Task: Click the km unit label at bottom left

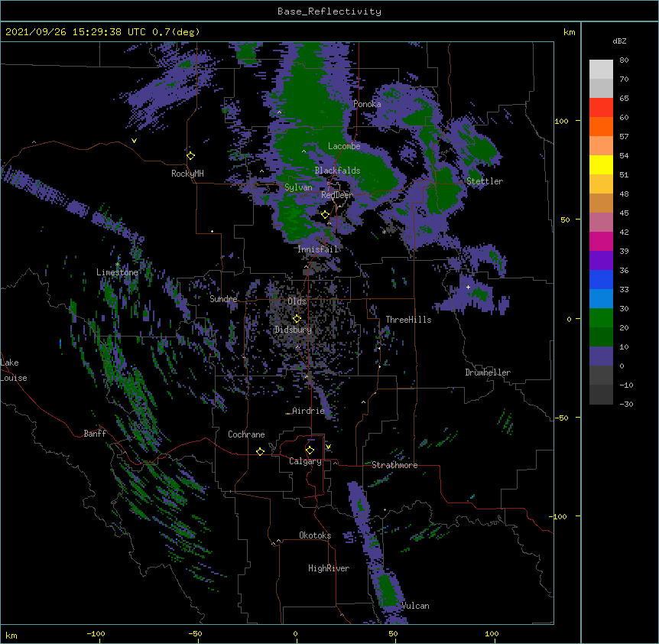Action: (x=11, y=635)
